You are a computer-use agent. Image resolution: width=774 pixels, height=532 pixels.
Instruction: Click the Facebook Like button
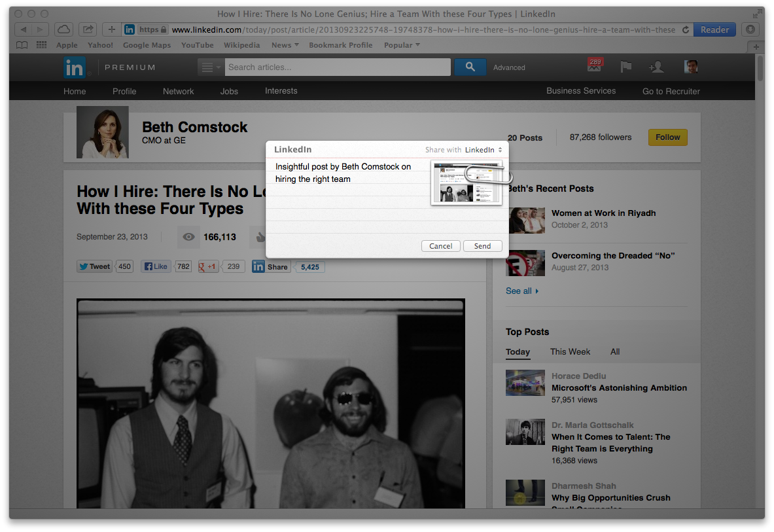156,266
